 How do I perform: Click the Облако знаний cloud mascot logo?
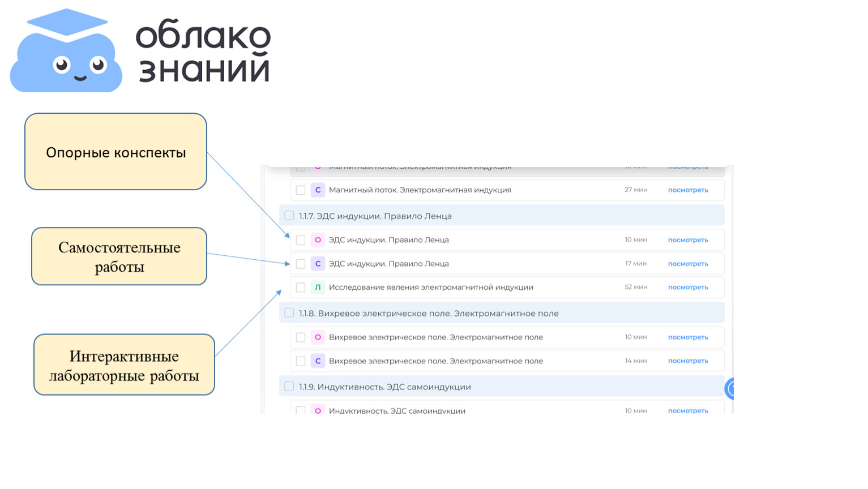pos(66,52)
